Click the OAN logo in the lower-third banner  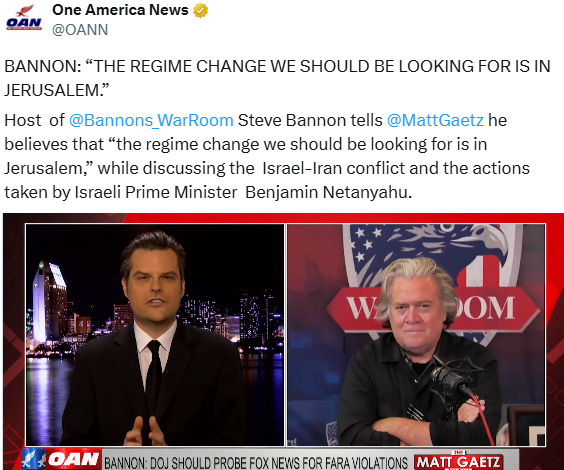click(74, 459)
